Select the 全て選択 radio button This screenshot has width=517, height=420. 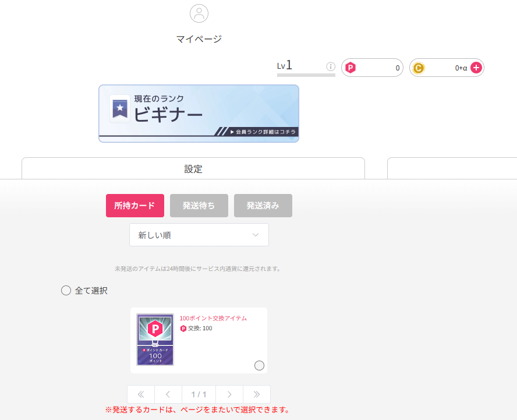pyautogui.click(x=66, y=290)
